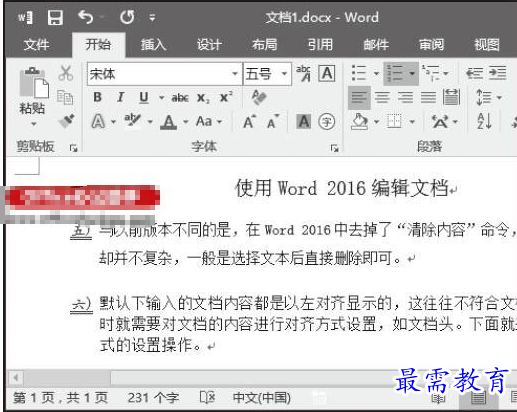Apply numbered list
The width and height of the screenshot is (517, 412).
pos(394,73)
